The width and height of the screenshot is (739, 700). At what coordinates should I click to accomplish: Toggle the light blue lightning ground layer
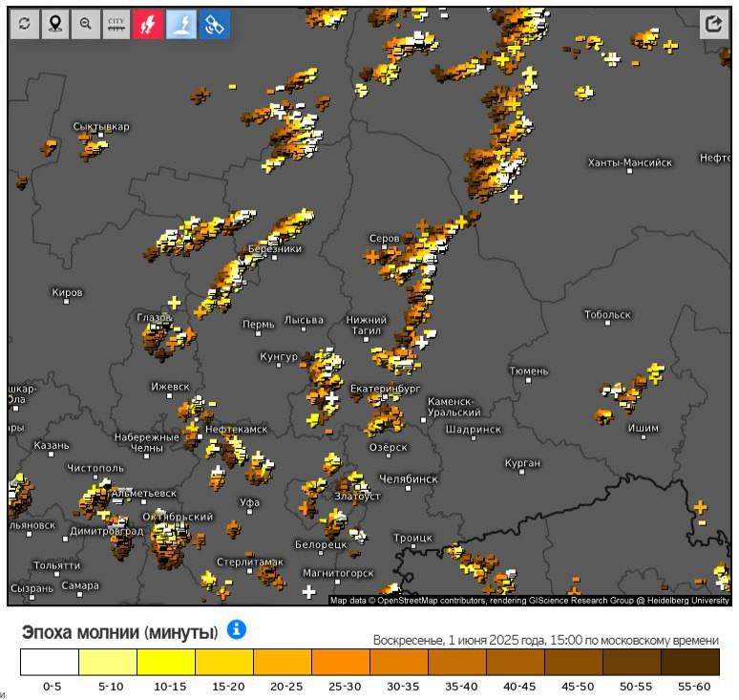pos(181,25)
